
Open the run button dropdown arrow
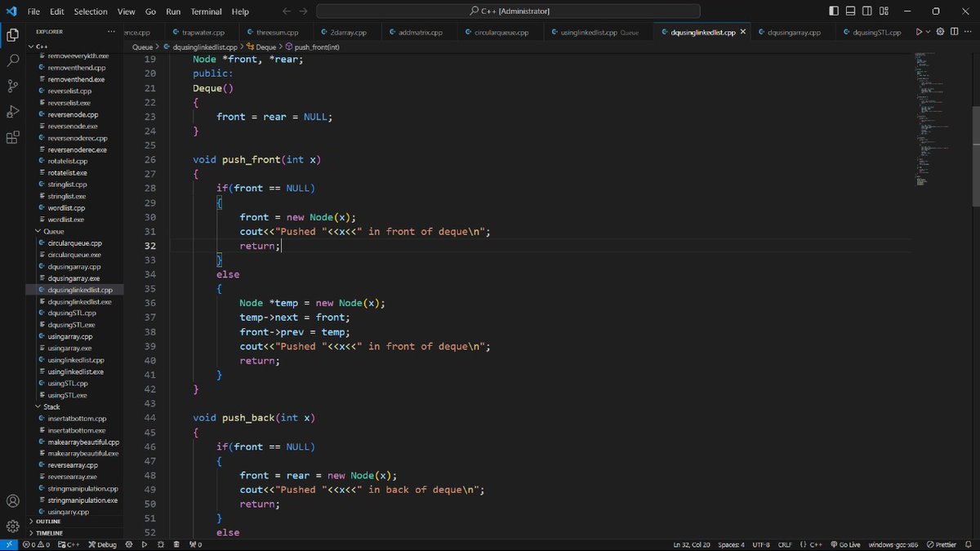point(929,33)
